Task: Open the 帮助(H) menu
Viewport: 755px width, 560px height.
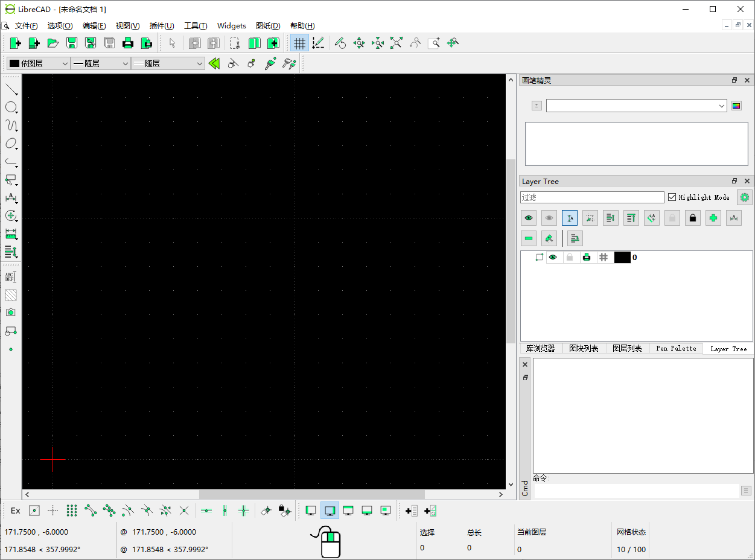Action: pos(302,25)
